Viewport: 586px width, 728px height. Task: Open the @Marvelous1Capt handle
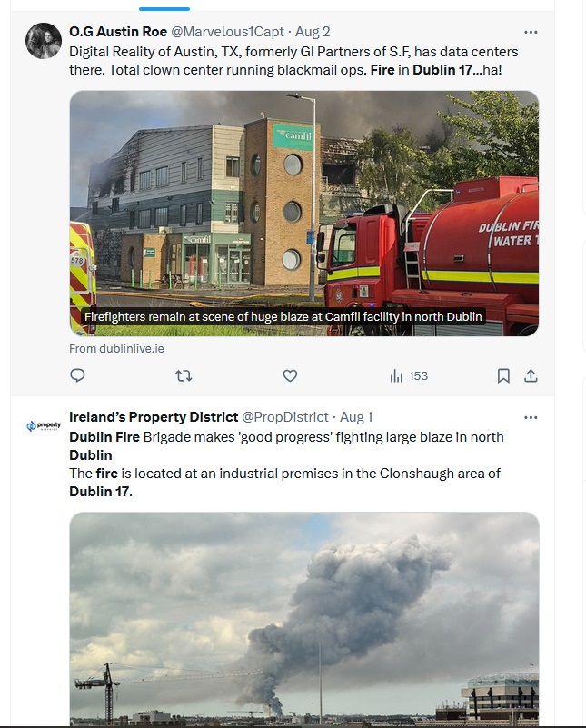[227, 32]
